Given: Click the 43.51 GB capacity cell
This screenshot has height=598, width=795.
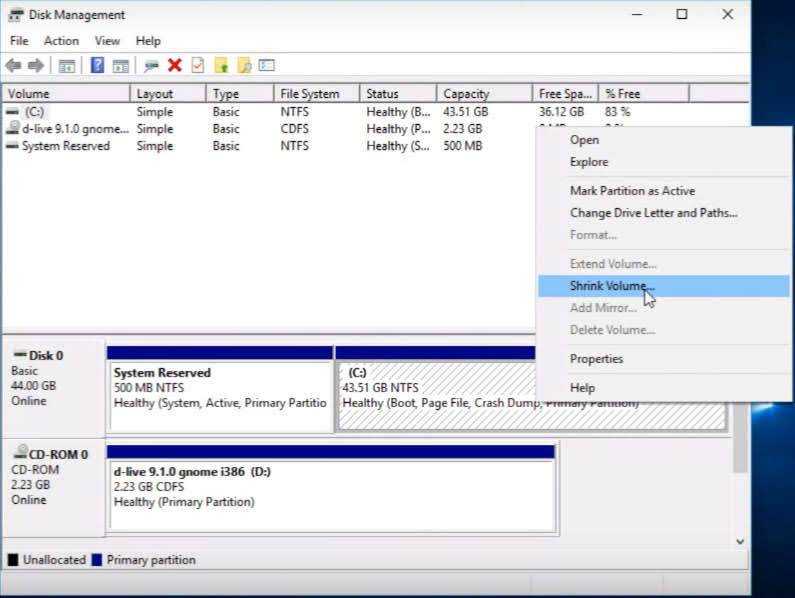Looking at the screenshot, I should pyautogui.click(x=465, y=112).
